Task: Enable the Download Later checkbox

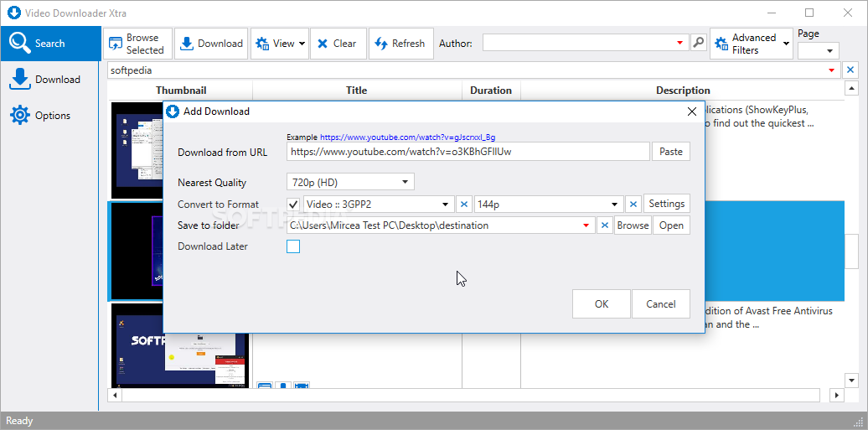Action: pos(293,246)
